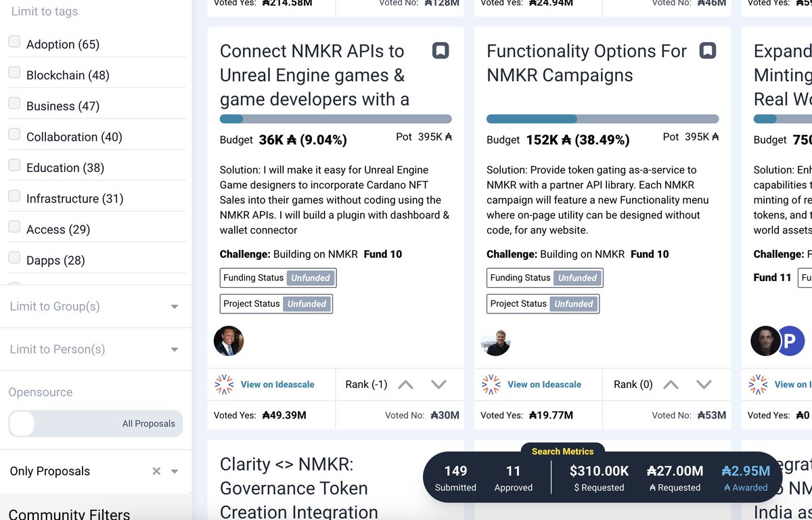Bookmark the Connect NMKR APIs proposal
812x520 pixels.
pos(441,51)
